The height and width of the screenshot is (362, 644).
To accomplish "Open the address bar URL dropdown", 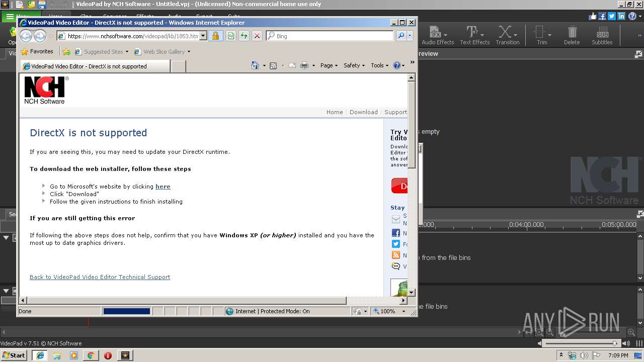I will [x=203, y=36].
